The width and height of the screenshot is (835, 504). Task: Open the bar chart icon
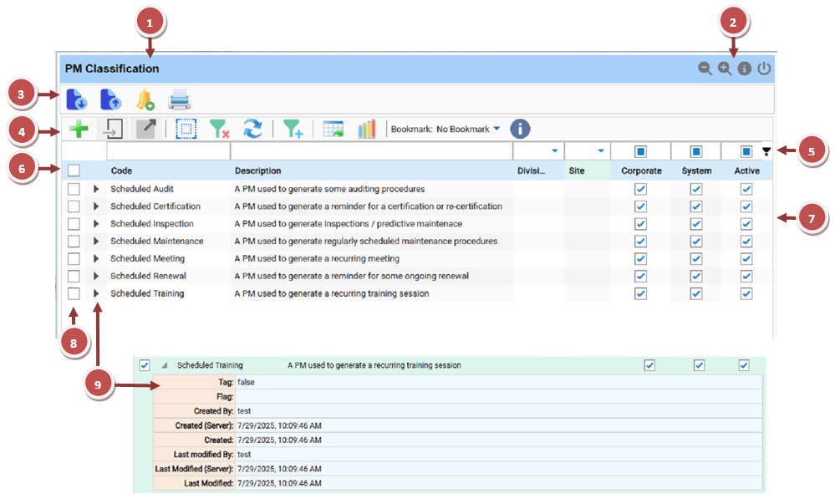tap(366, 129)
